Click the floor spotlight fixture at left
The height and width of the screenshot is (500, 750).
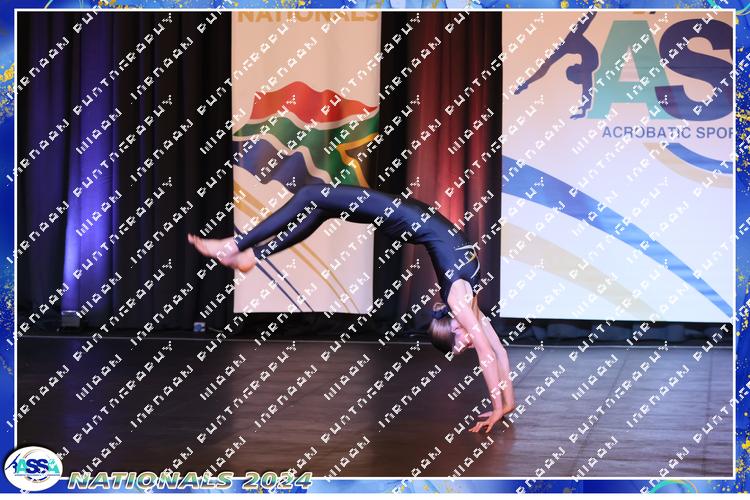pos(70,320)
